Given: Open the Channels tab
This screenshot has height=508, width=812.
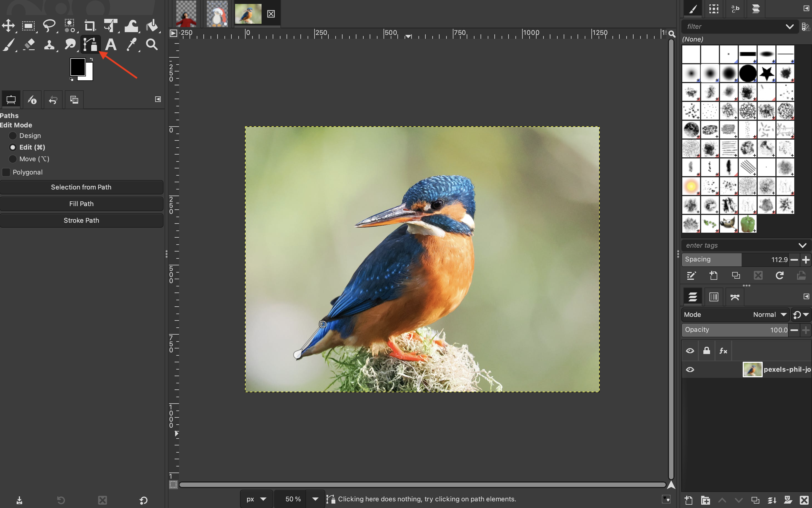Looking at the screenshot, I should point(714,297).
